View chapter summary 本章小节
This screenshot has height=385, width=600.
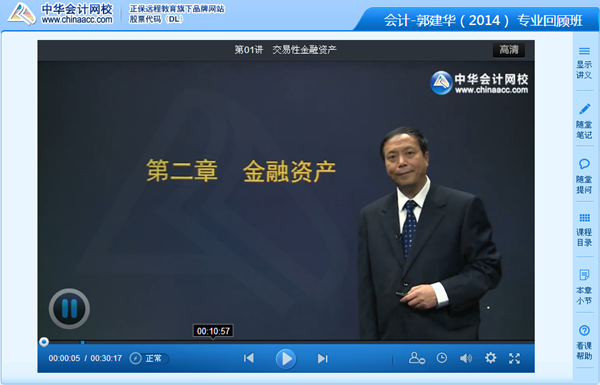(x=584, y=287)
